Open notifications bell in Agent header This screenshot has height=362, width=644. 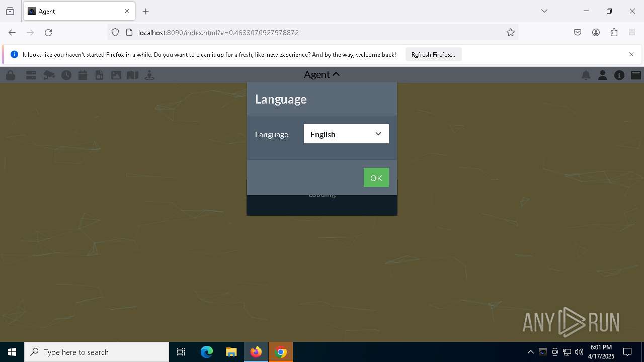(x=586, y=75)
